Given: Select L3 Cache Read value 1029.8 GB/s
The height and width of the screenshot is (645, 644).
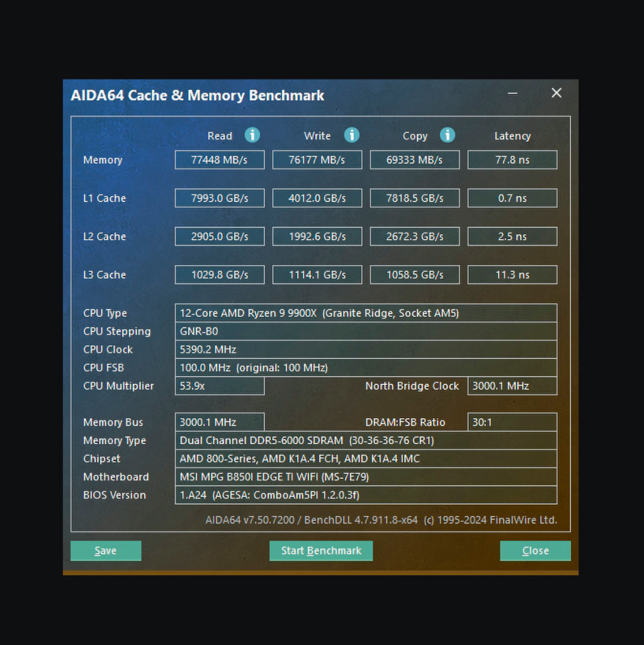Looking at the screenshot, I should pos(220,275).
